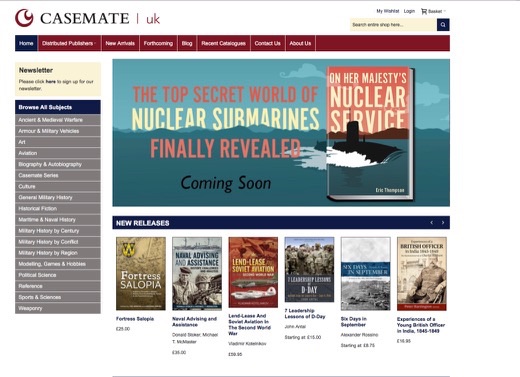Browse Political Science subject
This screenshot has width=520, height=377.
pos(58,275)
